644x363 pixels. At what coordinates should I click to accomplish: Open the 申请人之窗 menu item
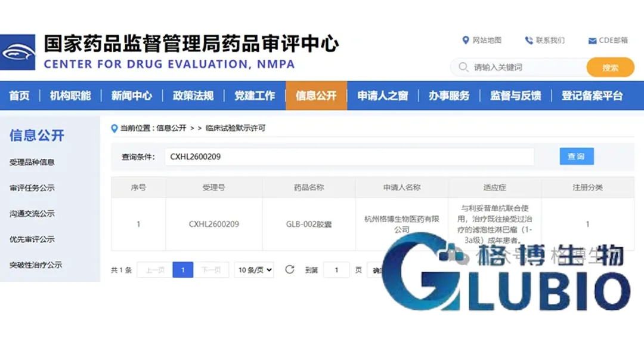point(382,95)
